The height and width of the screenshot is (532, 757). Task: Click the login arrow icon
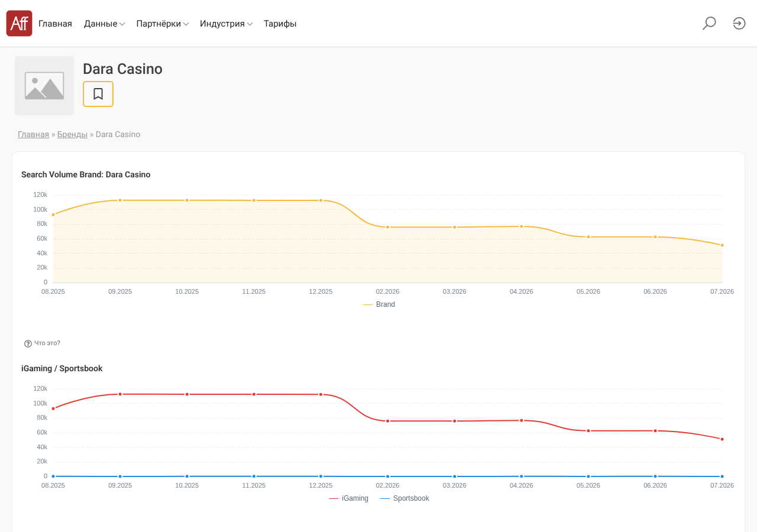point(739,24)
